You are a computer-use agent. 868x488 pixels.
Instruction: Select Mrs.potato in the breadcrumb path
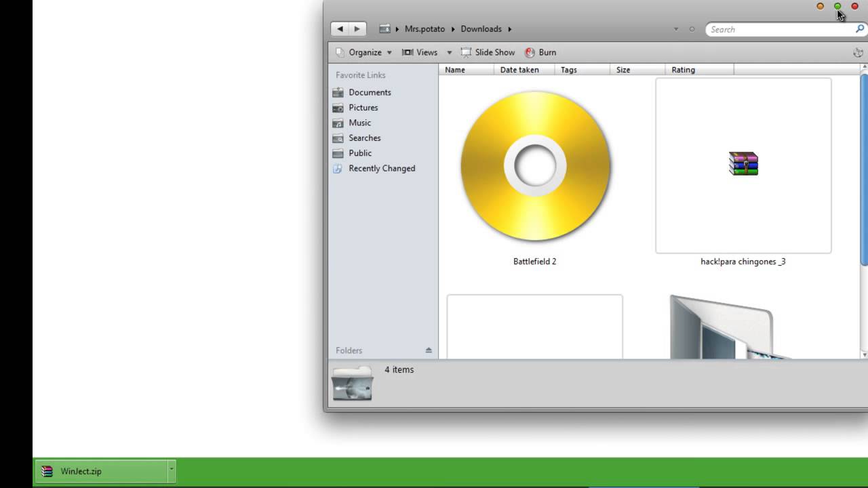[x=425, y=29]
